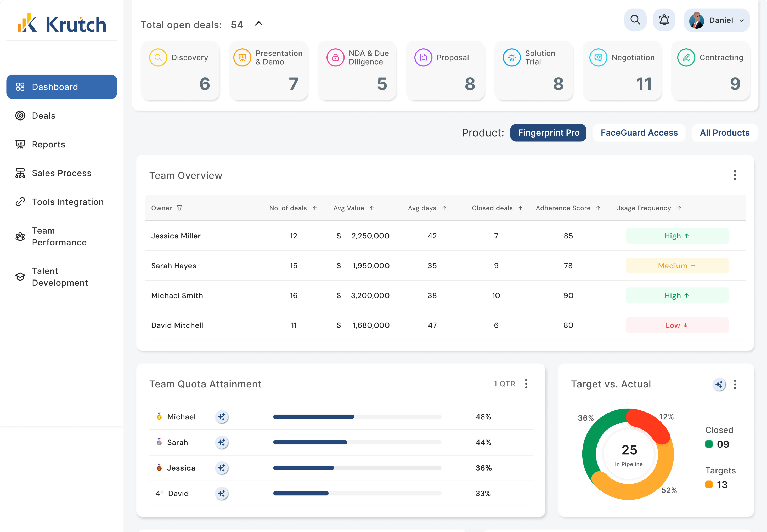Open the Proposal stage card

(445, 70)
